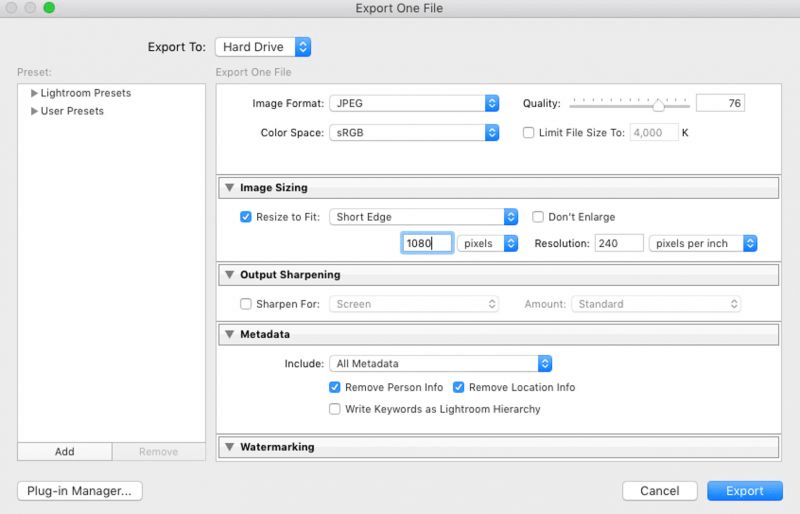Open the Export To dropdown
The height and width of the screenshot is (514, 800).
click(x=264, y=47)
